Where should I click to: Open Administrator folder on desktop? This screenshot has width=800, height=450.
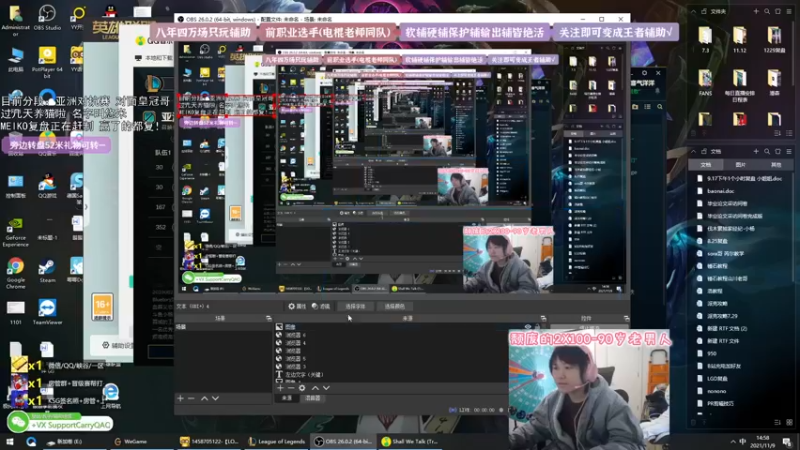tap(15, 20)
